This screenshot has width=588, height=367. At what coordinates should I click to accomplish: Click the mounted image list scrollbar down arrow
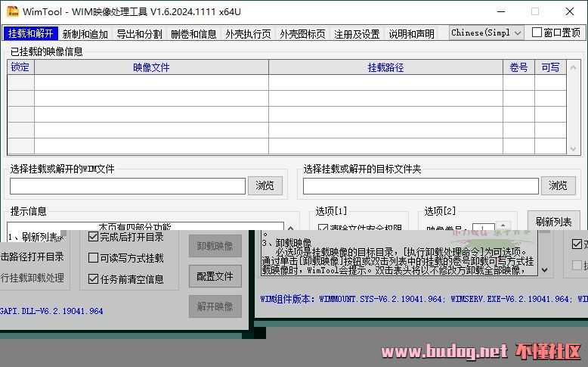pyautogui.click(x=574, y=148)
